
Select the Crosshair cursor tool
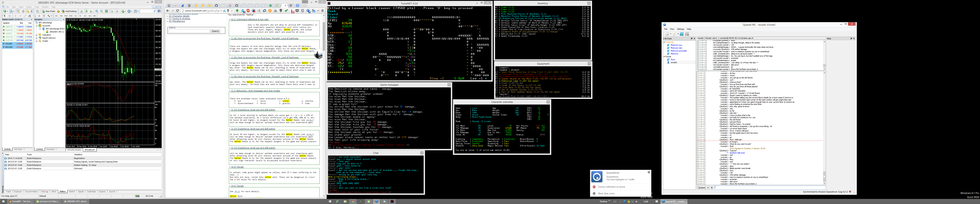click(10, 16)
